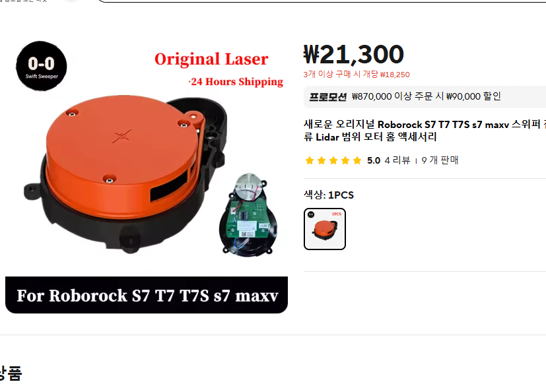The height and width of the screenshot is (392, 546).
Task: Click the bulk price ₩18,250 offer text
Action: 357,75
